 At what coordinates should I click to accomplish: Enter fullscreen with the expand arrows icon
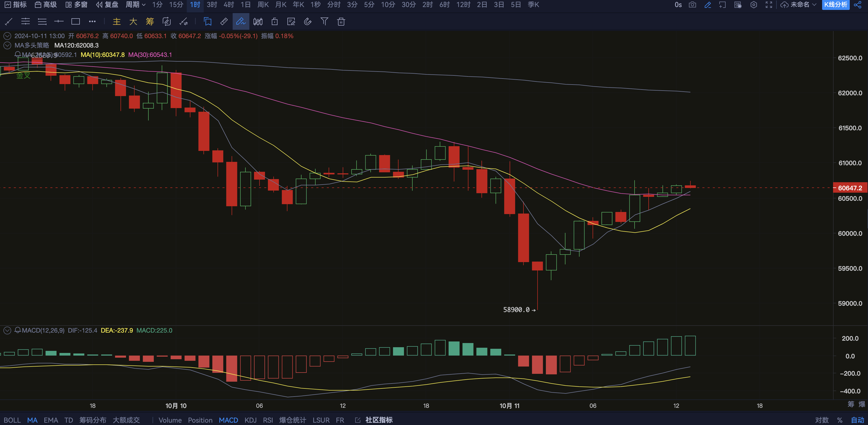click(769, 5)
